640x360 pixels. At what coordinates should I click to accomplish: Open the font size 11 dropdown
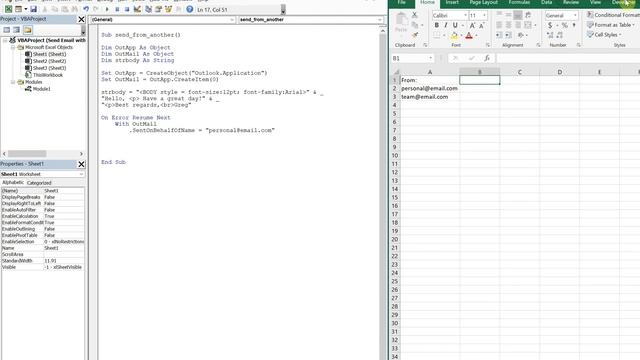pyautogui.click(x=484, y=16)
